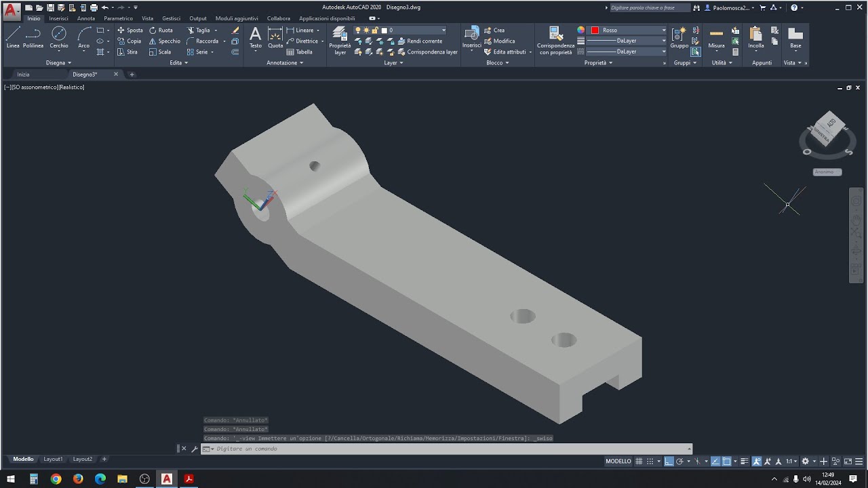868x488 pixels.
Task: Expand the Annotazione panel
Action: coord(285,63)
